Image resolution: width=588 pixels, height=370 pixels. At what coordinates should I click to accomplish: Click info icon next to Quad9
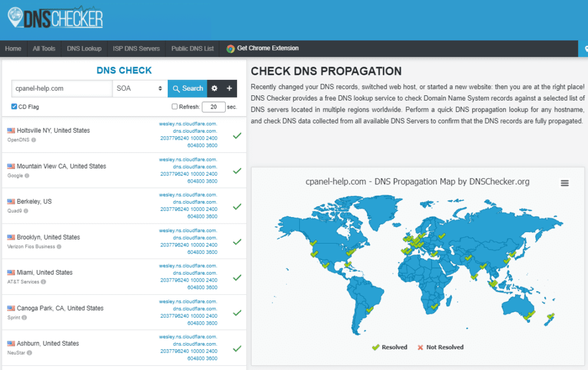click(x=26, y=211)
